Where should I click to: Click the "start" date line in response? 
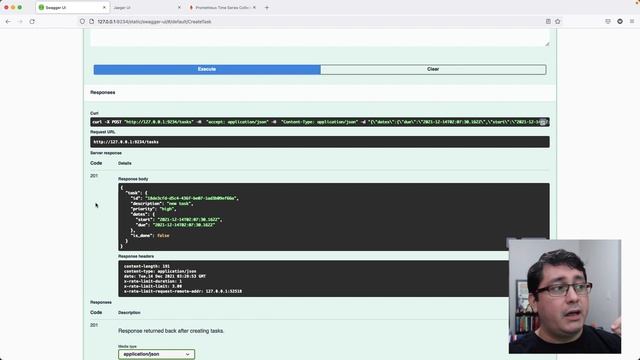click(179, 219)
